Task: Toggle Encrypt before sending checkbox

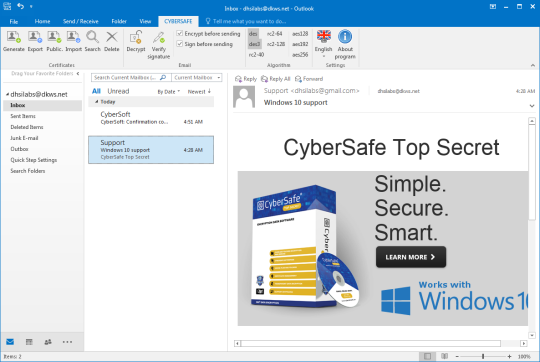Action: tap(179, 33)
